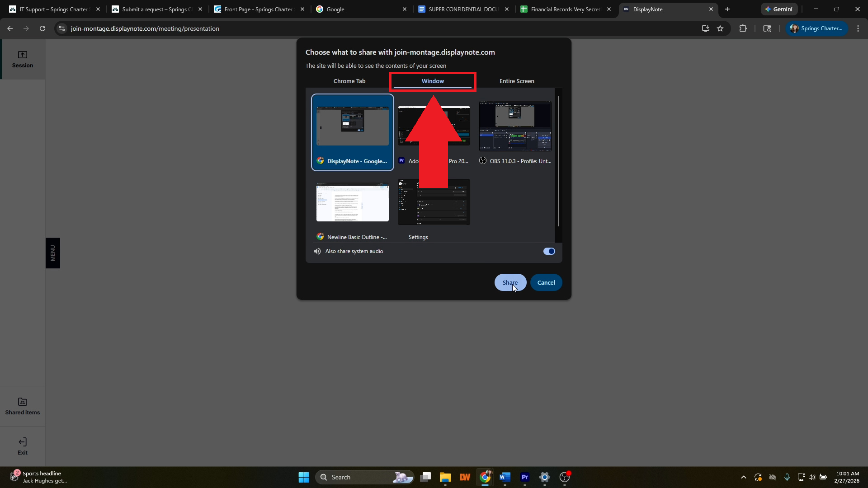Open the Chrome Extensions puzzle icon
Screen dimensions: 868x488
[743, 28]
